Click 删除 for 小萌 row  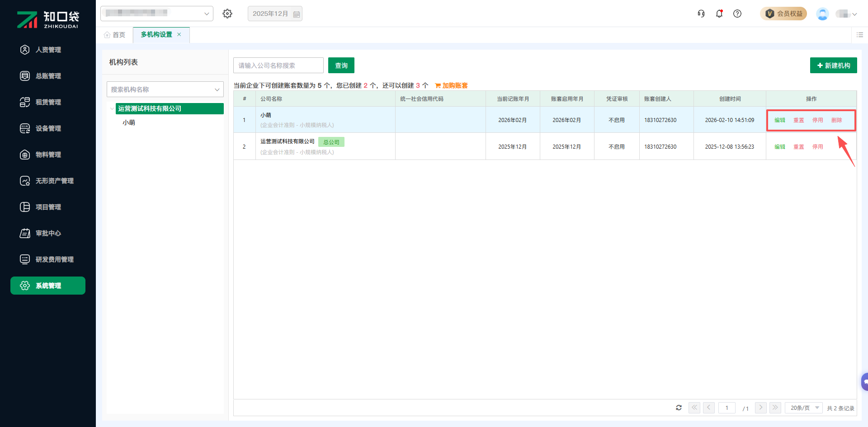(837, 120)
